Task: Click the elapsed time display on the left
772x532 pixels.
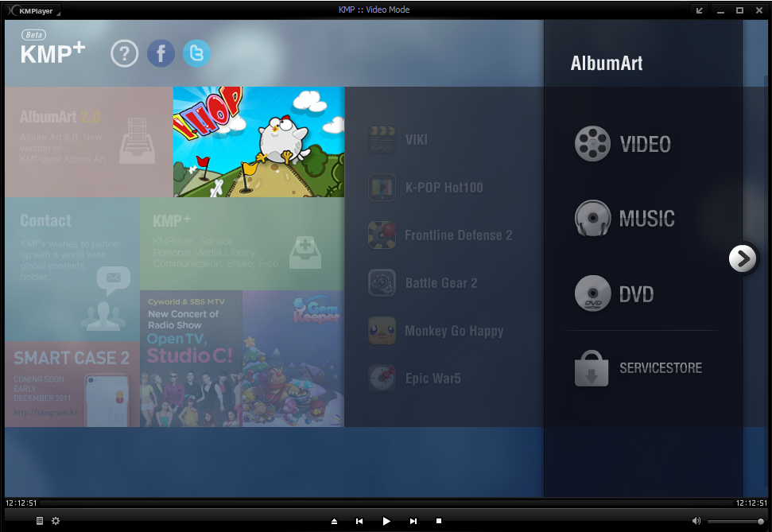Action: (21, 503)
